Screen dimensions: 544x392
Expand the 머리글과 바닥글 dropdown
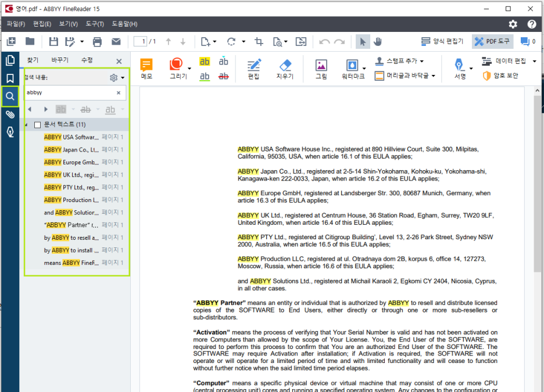(x=434, y=76)
